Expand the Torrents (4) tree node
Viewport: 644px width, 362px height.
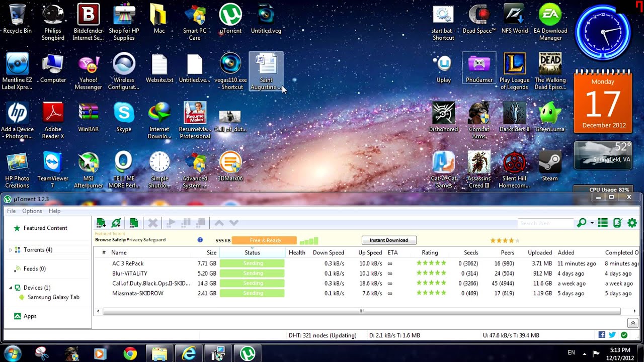click(x=11, y=250)
